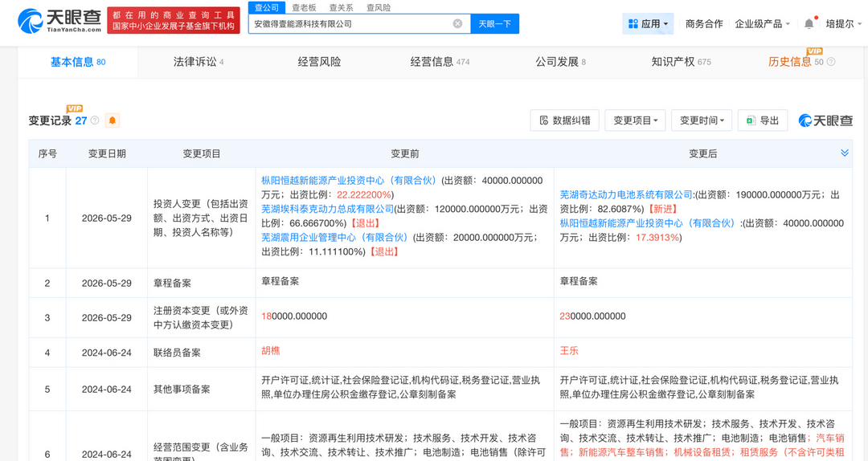Filter by 变更时间 dropdown

(x=702, y=120)
